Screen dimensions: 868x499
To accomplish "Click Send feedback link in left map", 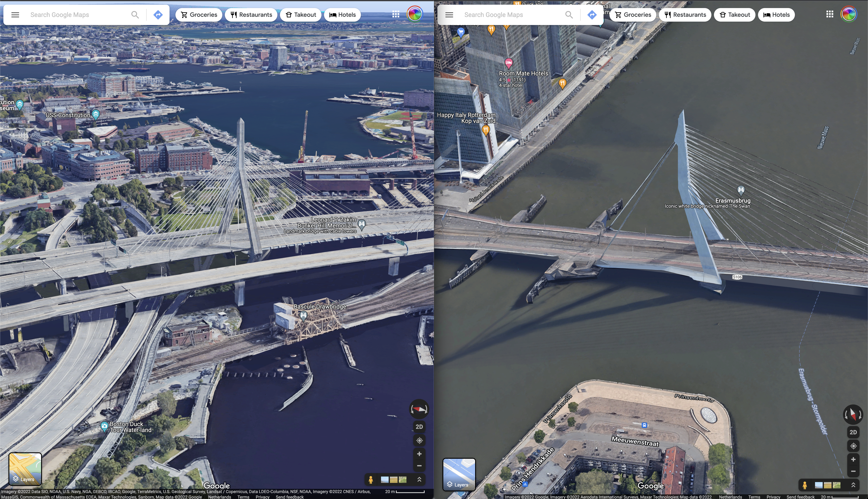I will pos(289,497).
